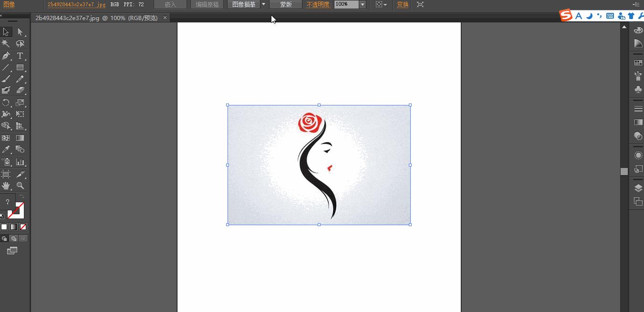Viewport: 644px width, 312px height.
Task: Open the Swatches panel on the right
Action: tap(638, 62)
